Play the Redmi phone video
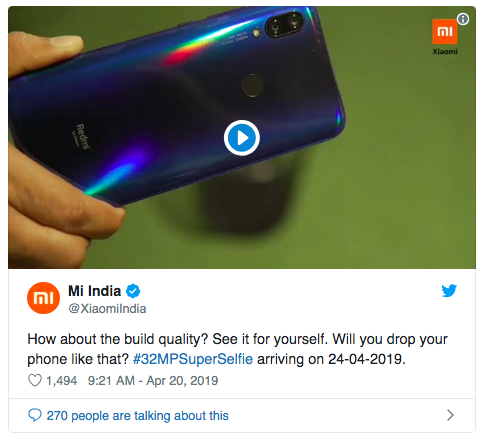 coord(242,138)
